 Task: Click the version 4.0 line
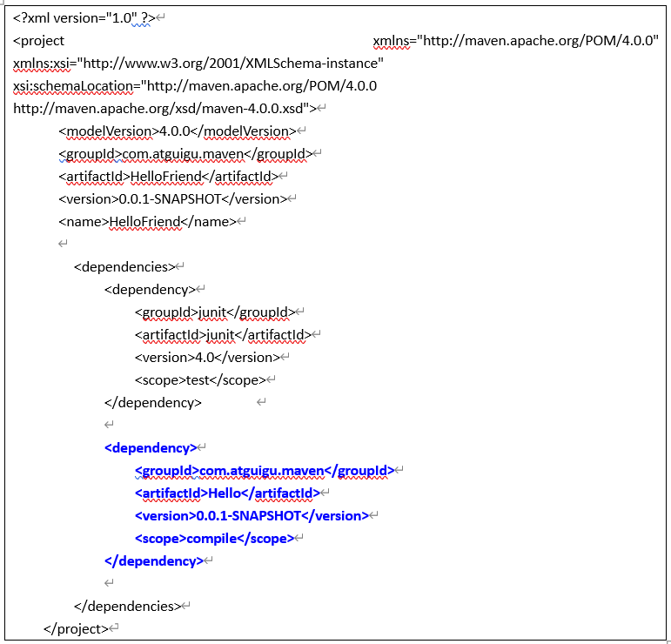point(207,358)
